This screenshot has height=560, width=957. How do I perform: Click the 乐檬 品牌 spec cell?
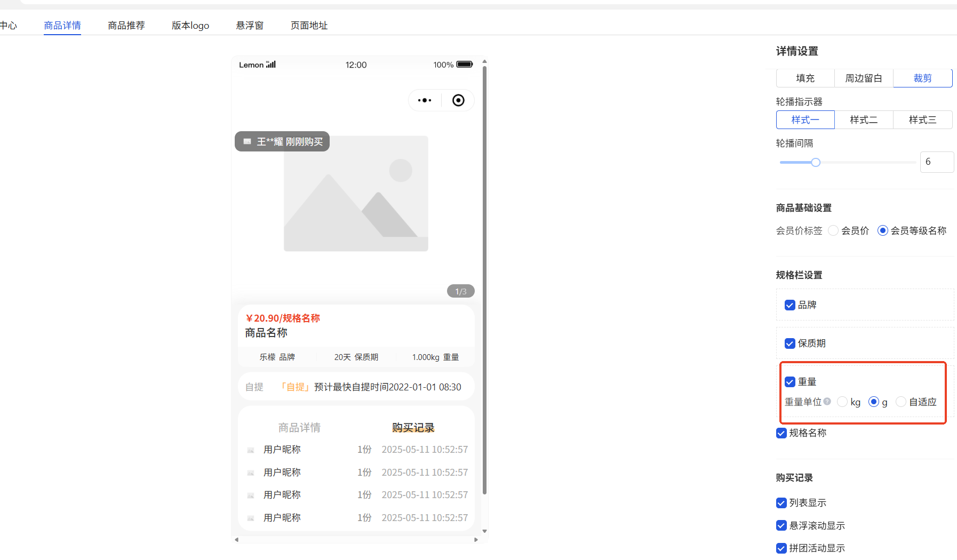coord(277,357)
